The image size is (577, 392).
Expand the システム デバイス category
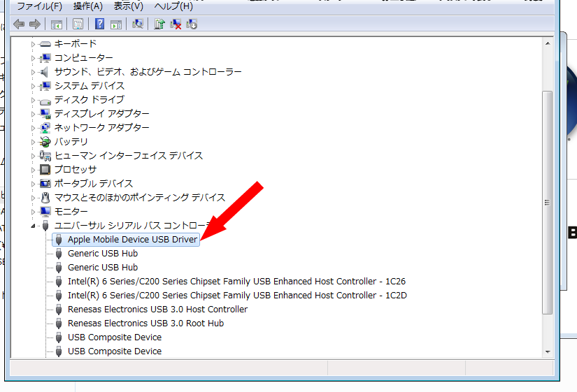coord(33,86)
